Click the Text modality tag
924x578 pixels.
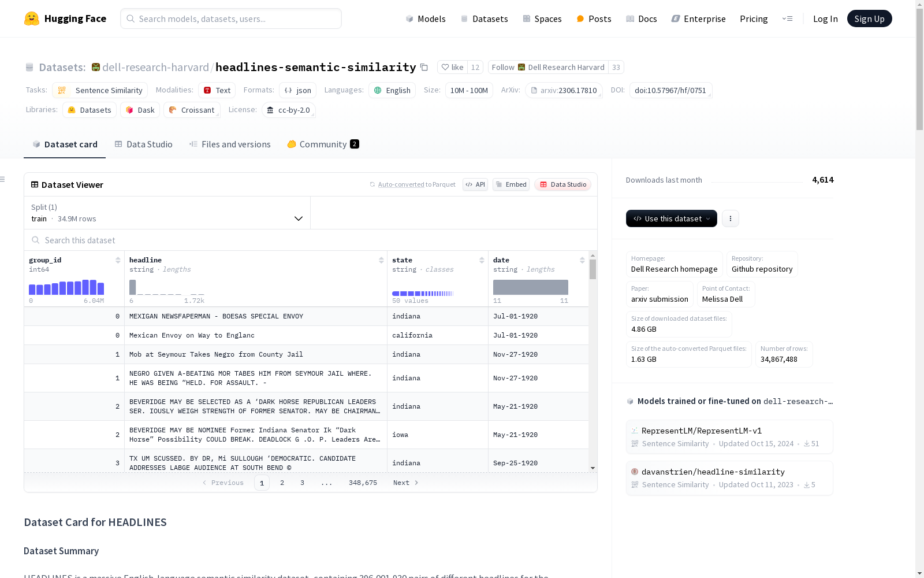217,90
